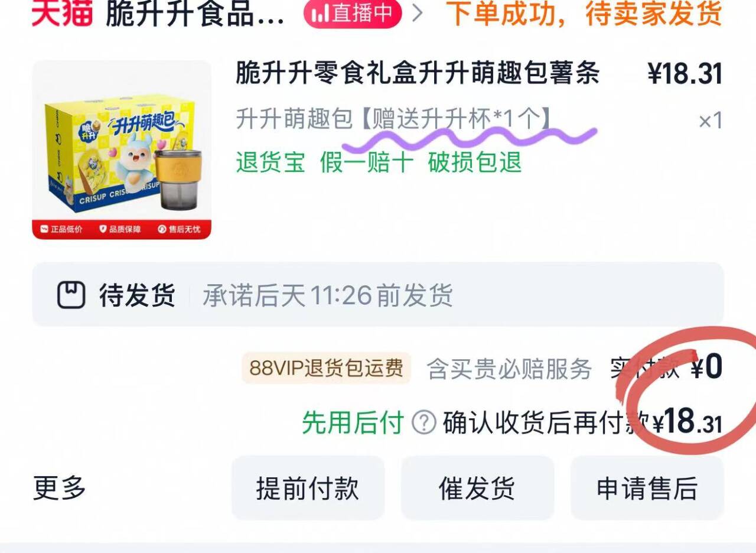Tap the 假一赔十 guarantee tag
This screenshot has width=756, height=553.
(367, 162)
